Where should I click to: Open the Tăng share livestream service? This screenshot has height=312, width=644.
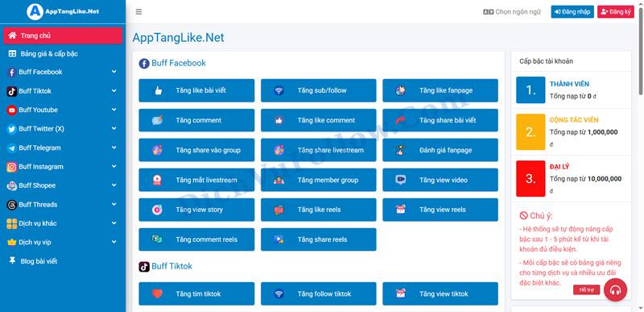tap(318, 150)
